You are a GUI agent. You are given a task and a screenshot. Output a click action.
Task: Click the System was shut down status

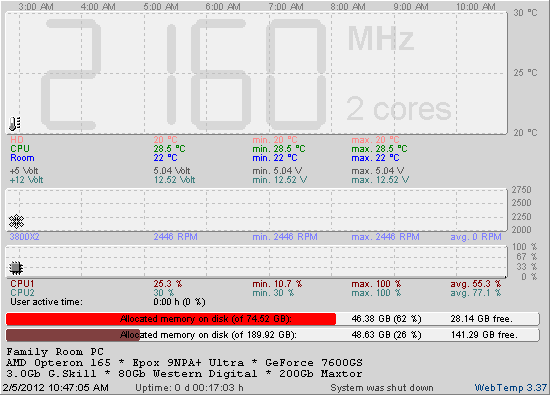point(382,388)
